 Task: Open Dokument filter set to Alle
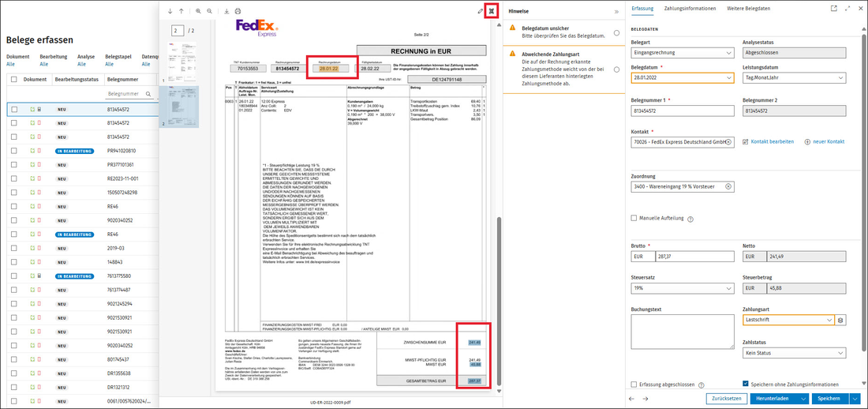coord(10,64)
